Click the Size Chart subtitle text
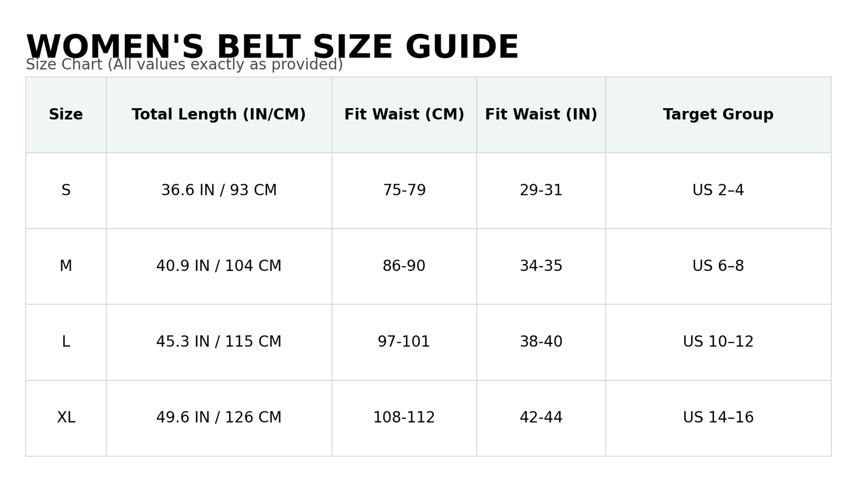The height and width of the screenshot is (504, 857). pyautogui.click(x=184, y=65)
